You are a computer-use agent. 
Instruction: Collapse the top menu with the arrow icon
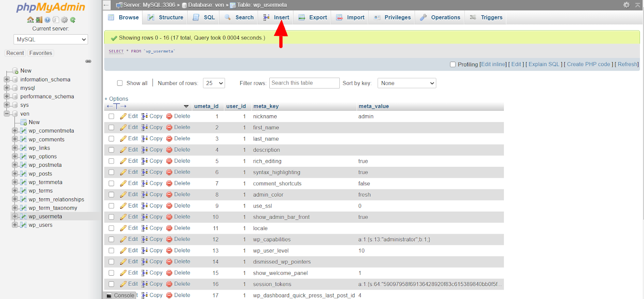[638, 5]
